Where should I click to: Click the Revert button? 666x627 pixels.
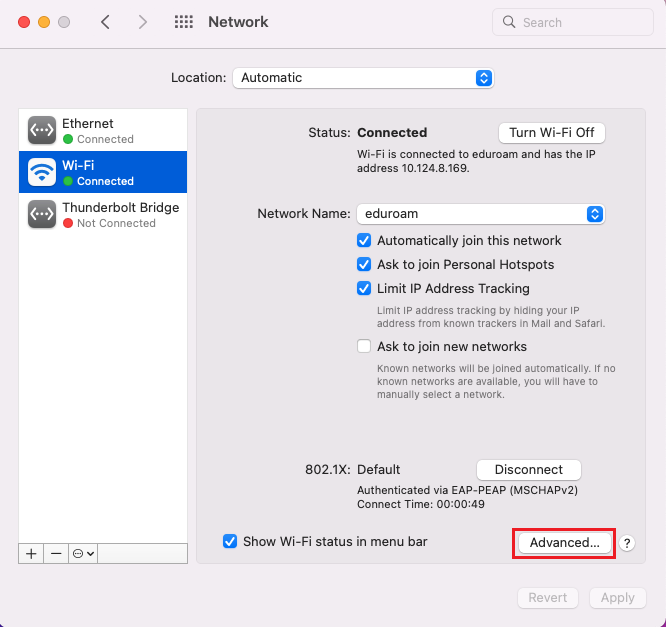547,598
